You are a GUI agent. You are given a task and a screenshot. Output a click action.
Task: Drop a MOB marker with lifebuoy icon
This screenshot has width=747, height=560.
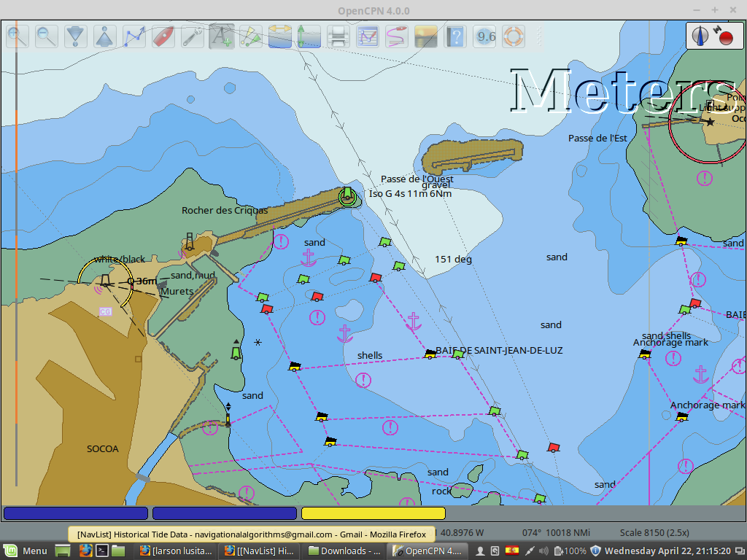point(514,36)
